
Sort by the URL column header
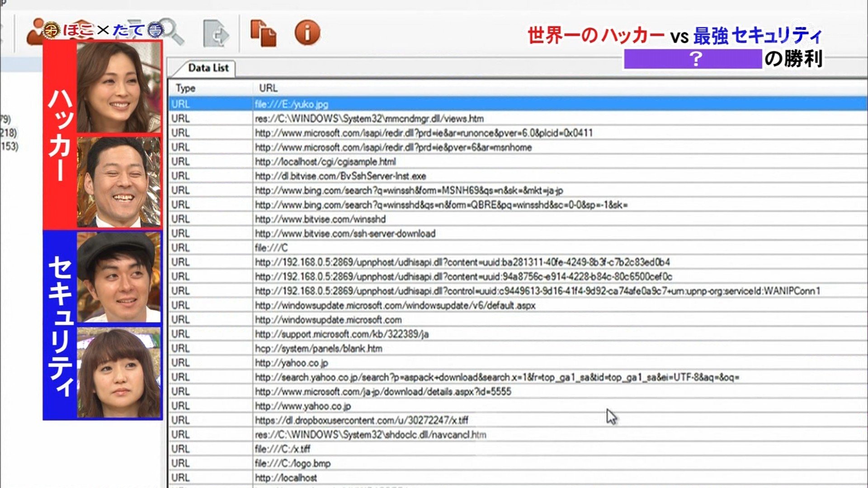[268, 88]
